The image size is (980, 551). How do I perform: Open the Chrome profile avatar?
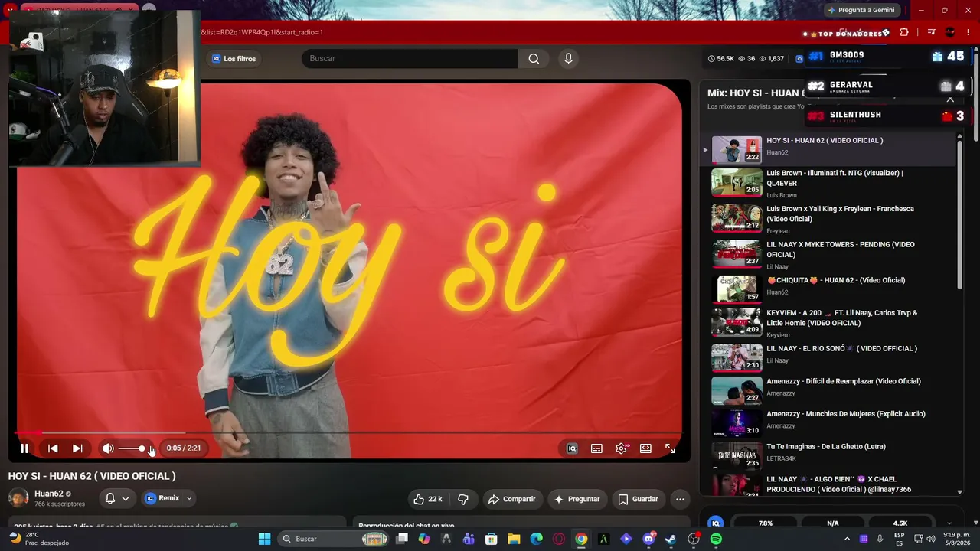950,32
